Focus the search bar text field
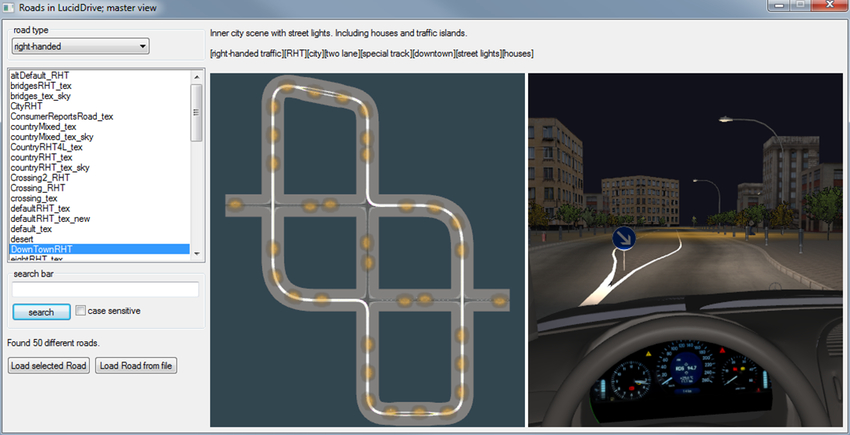Image resolution: width=850 pixels, height=435 pixels. (105, 290)
